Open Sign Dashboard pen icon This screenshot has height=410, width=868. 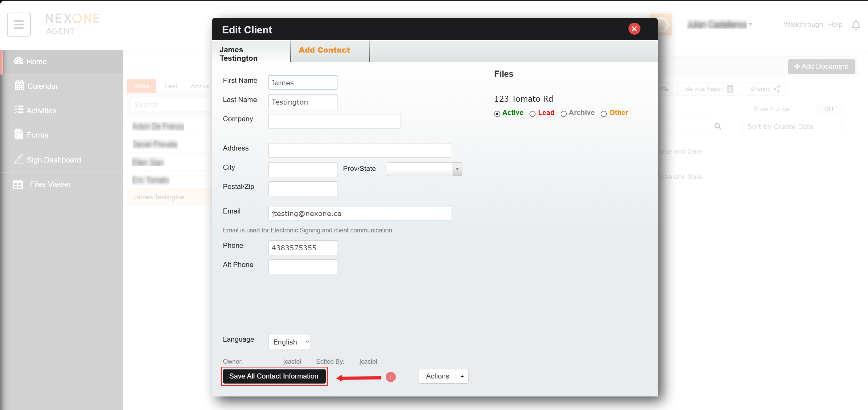[x=19, y=159]
